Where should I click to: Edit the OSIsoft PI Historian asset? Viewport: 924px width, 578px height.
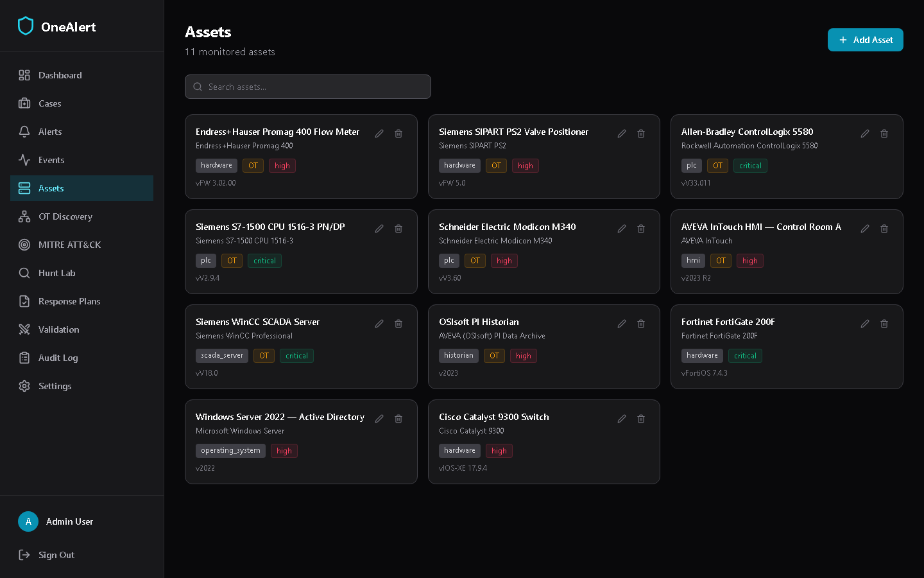(622, 324)
